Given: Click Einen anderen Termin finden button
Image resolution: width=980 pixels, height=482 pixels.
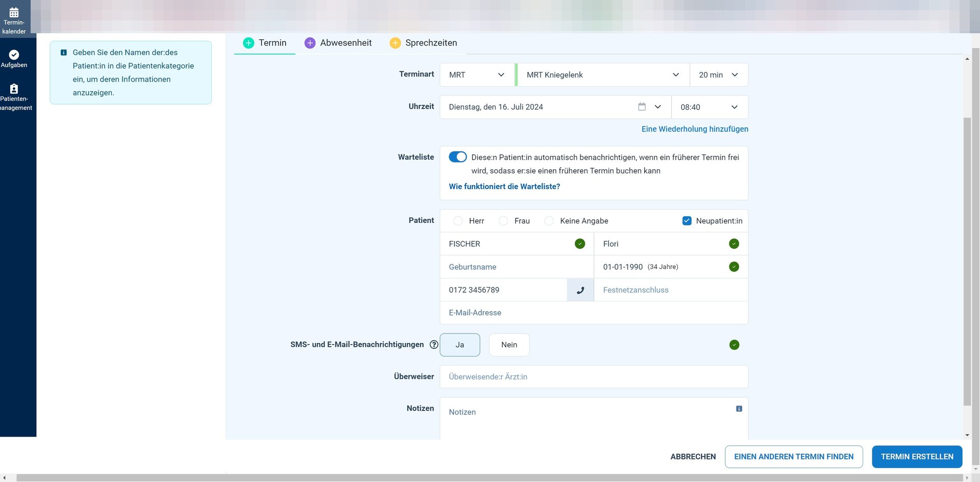Looking at the screenshot, I should [794, 456].
